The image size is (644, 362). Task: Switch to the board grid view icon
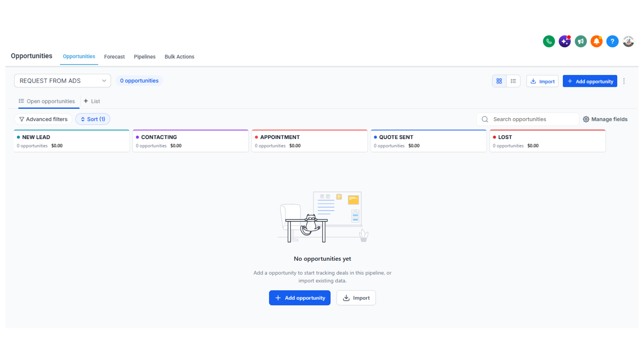(499, 81)
